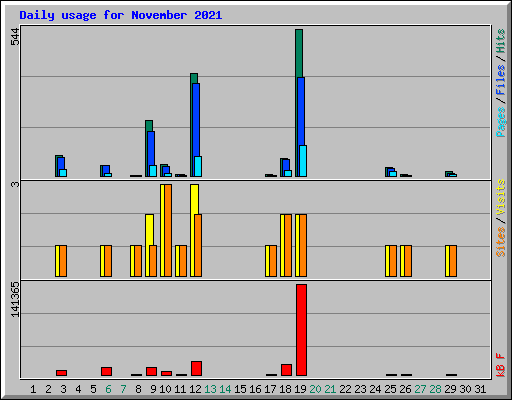
Task: Click day label 8 on the axis
Action: click(138, 389)
